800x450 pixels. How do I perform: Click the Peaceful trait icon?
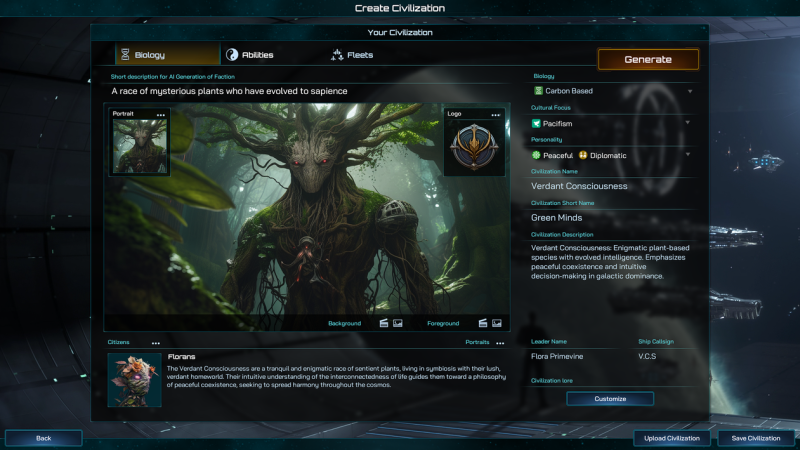[x=536, y=155]
